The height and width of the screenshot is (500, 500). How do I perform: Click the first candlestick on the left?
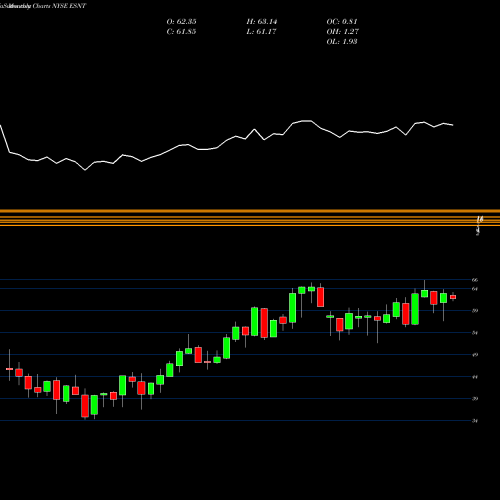(9, 369)
